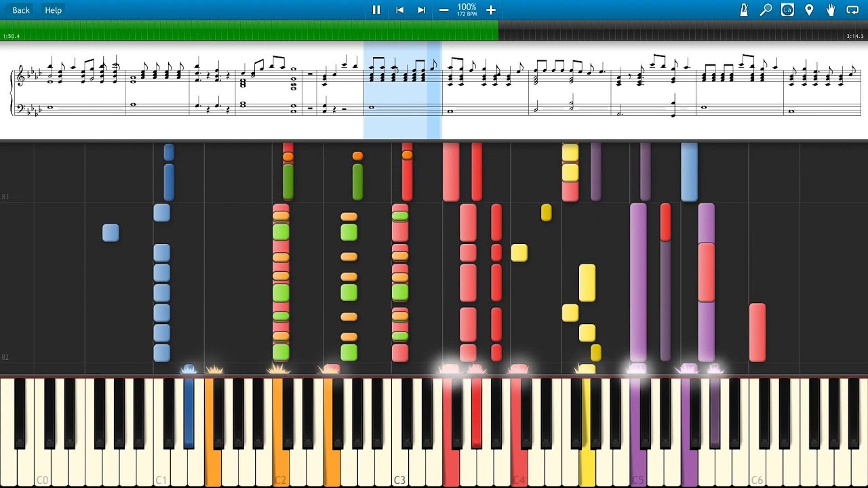Increase playback speed with plus button
The height and width of the screenshot is (488, 868).
491,9
